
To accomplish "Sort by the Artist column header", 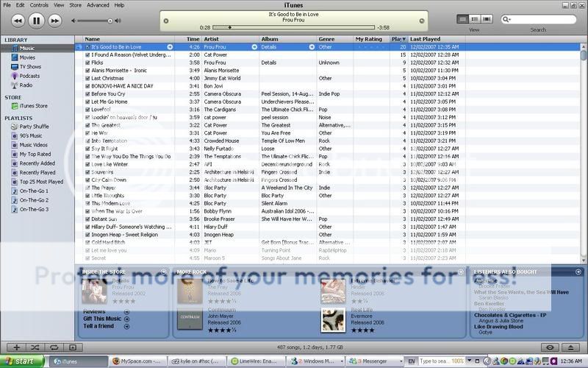I will pos(230,39).
